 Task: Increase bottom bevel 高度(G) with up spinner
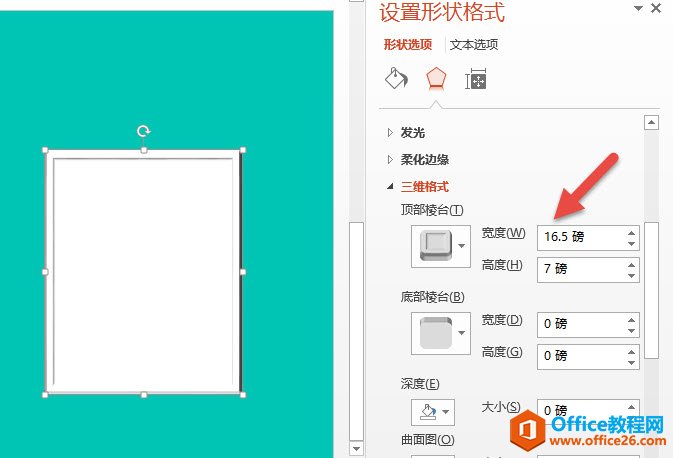tap(631, 352)
